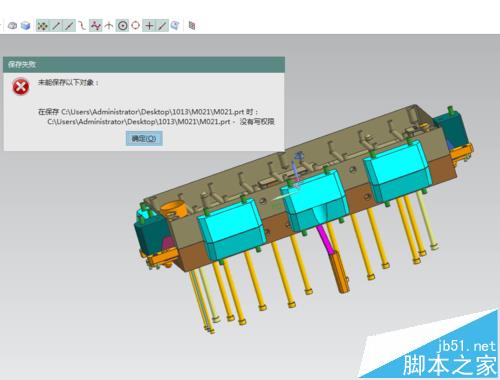
Task: Toggle the Arc Center snap circle-dot icon
Action: coord(122,26)
